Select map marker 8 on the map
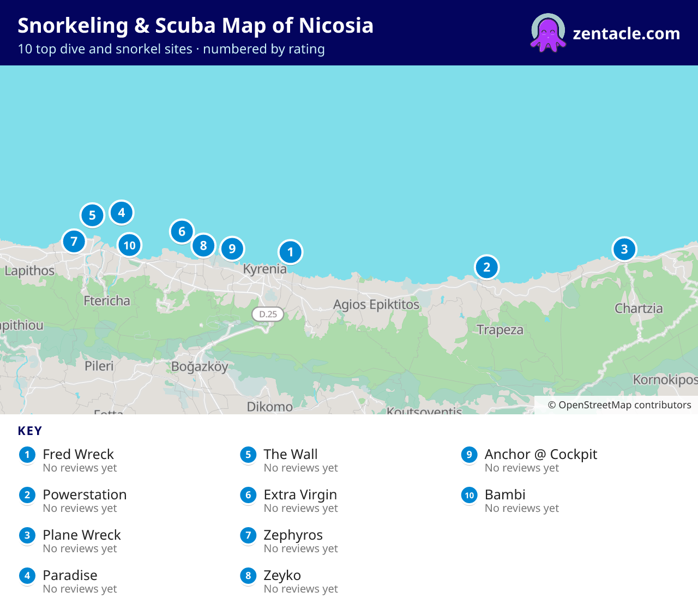 [x=203, y=245]
